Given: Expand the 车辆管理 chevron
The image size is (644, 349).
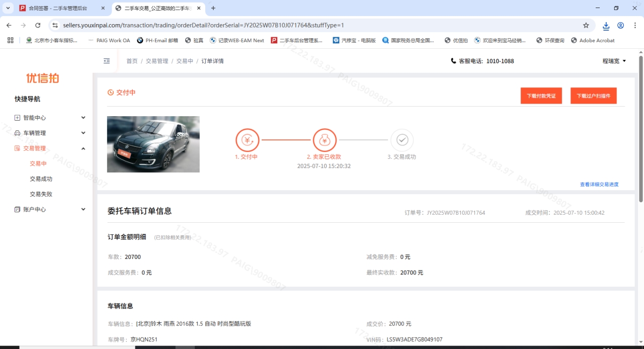Looking at the screenshot, I should click(83, 133).
